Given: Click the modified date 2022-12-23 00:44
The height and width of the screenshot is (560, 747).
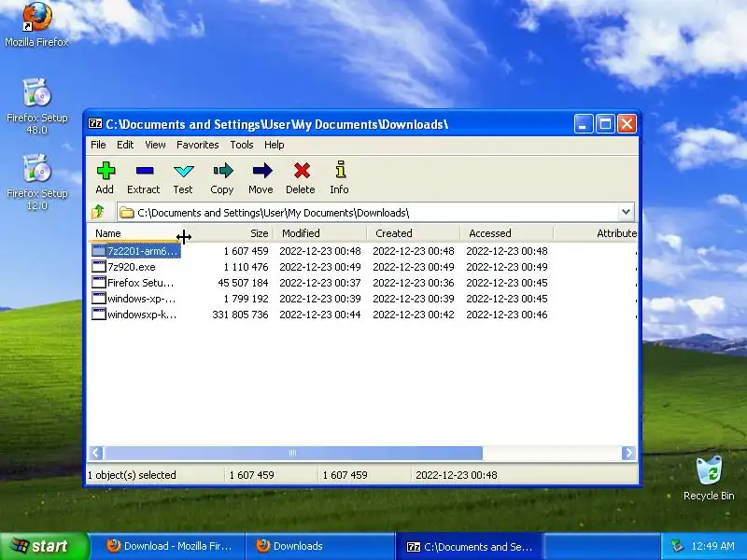Looking at the screenshot, I should pos(320,315).
